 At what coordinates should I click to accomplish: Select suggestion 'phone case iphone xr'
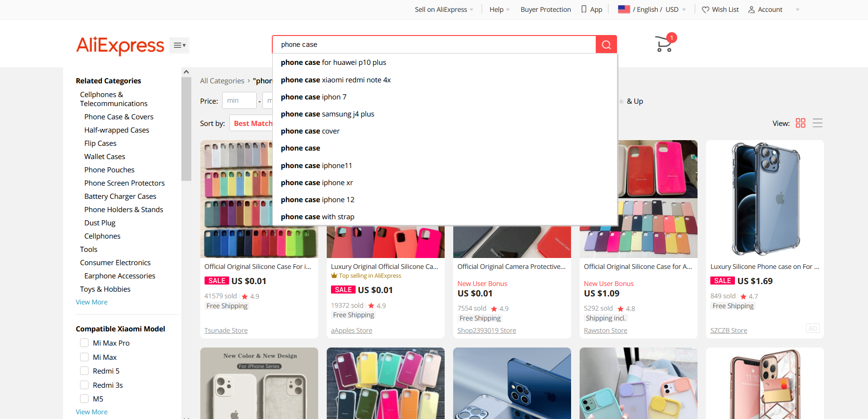point(445,183)
